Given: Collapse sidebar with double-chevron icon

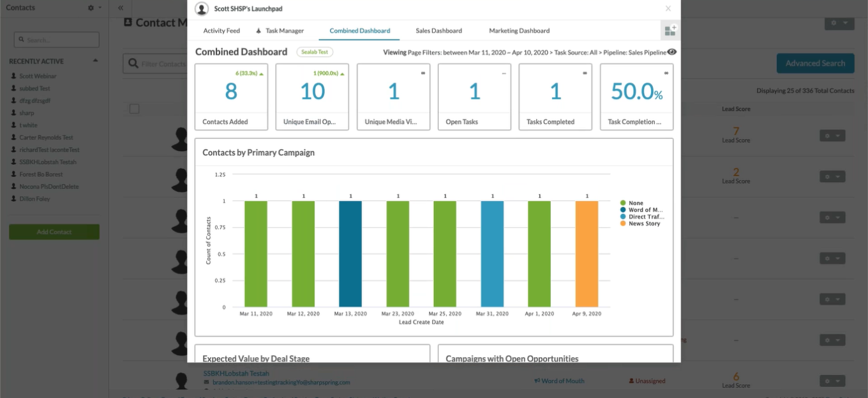Looking at the screenshot, I should pyautogui.click(x=120, y=8).
